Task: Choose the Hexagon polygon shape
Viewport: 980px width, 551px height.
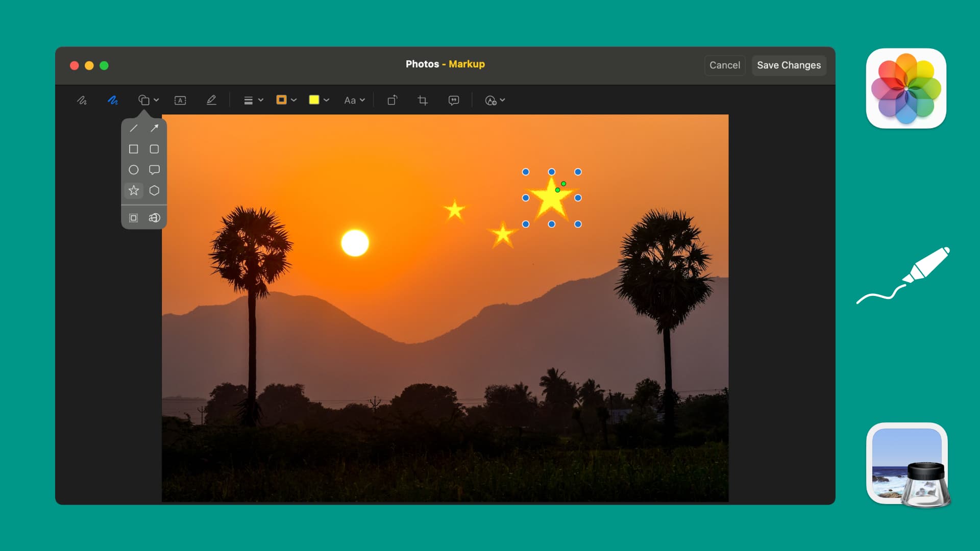Action: [x=154, y=190]
